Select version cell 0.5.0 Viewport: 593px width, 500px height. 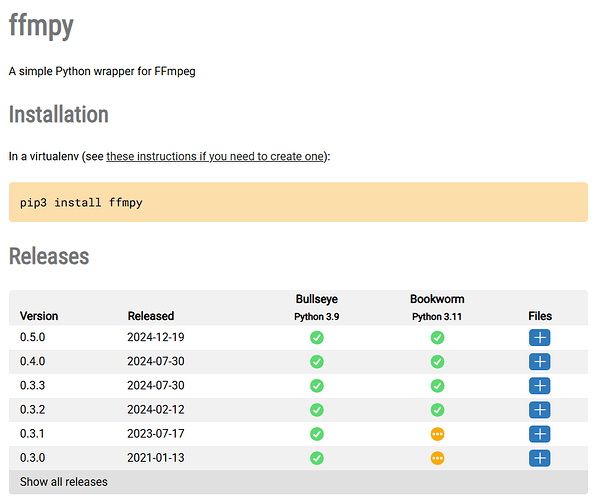[33, 337]
